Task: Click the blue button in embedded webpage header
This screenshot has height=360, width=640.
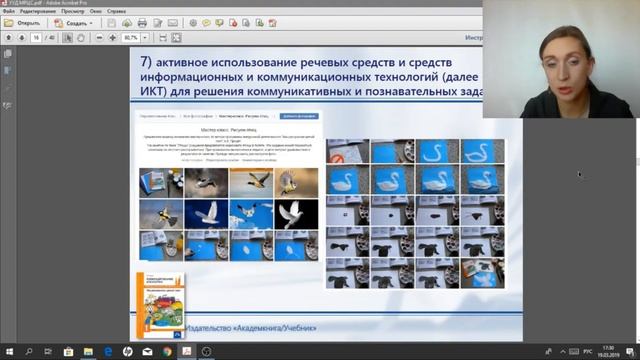Action: click(x=299, y=116)
